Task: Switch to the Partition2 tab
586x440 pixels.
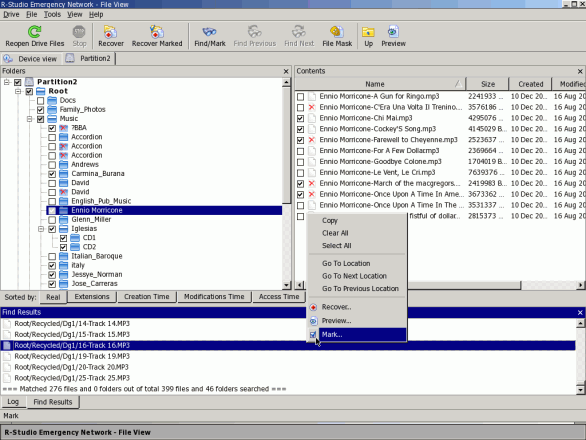Action: pos(89,58)
